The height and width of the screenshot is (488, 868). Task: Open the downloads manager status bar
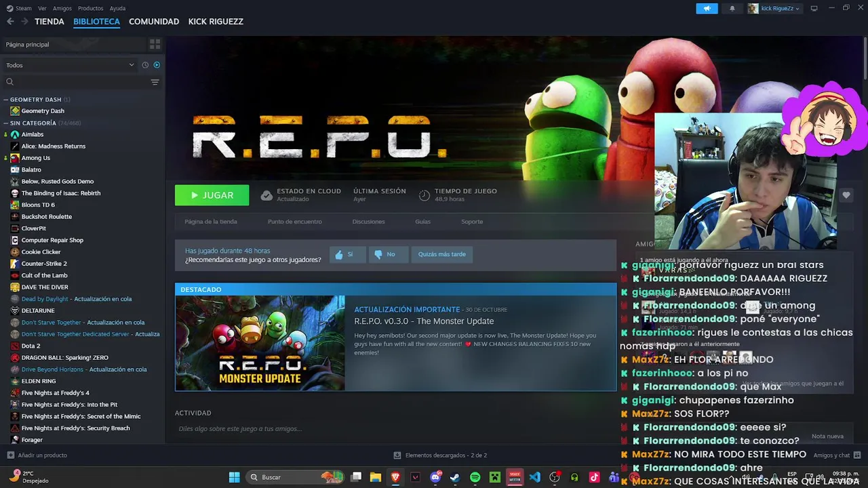click(x=440, y=455)
